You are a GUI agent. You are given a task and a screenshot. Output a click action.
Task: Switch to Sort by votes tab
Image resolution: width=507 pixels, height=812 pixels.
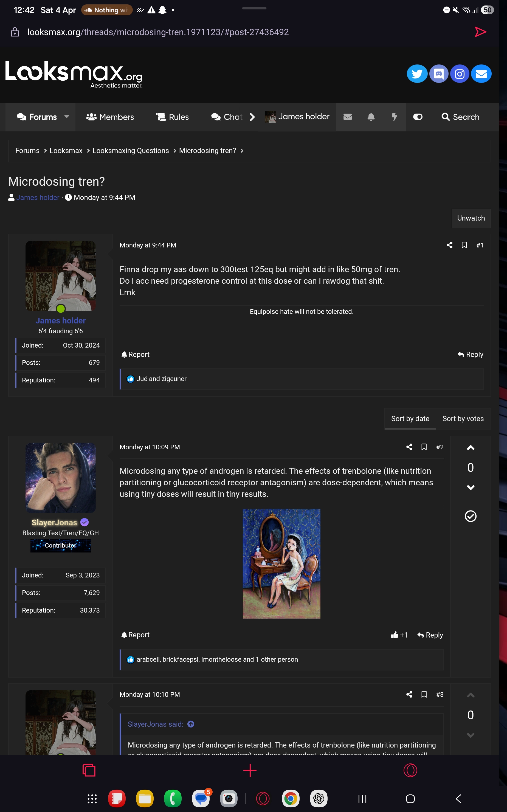(x=463, y=418)
